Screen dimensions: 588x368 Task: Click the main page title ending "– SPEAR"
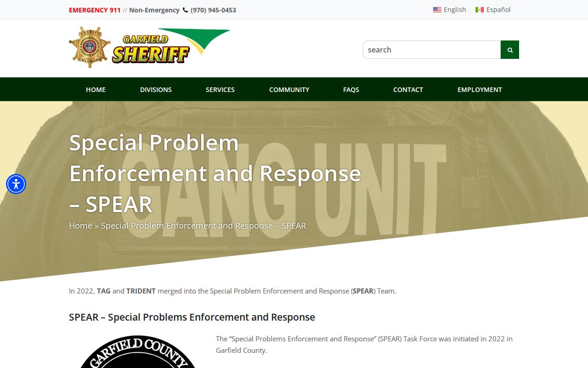pos(215,173)
